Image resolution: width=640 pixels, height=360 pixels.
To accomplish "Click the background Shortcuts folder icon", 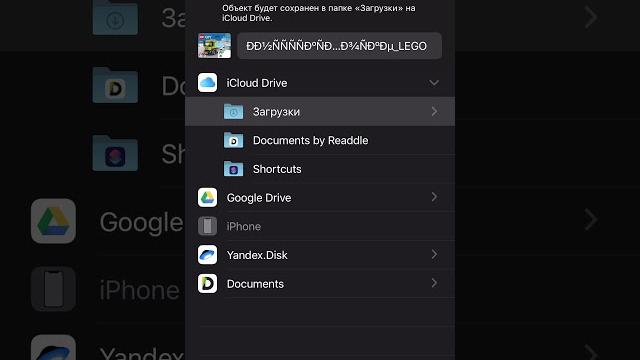I will pos(115,153).
